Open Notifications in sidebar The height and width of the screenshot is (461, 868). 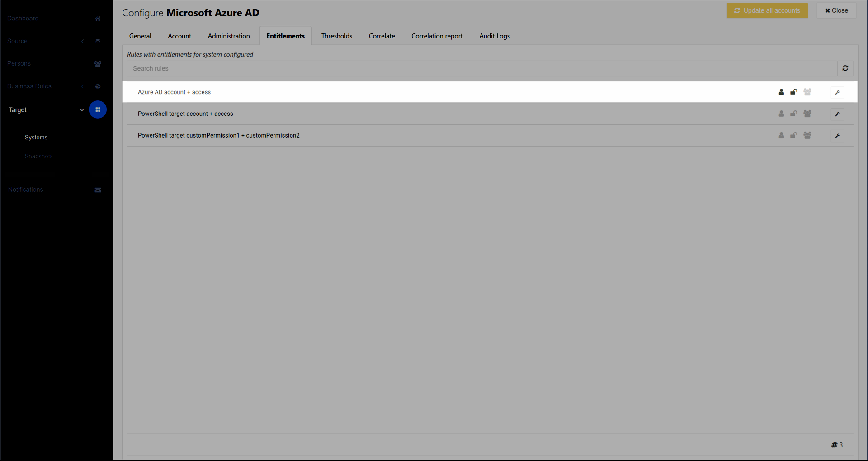[26, 190]
